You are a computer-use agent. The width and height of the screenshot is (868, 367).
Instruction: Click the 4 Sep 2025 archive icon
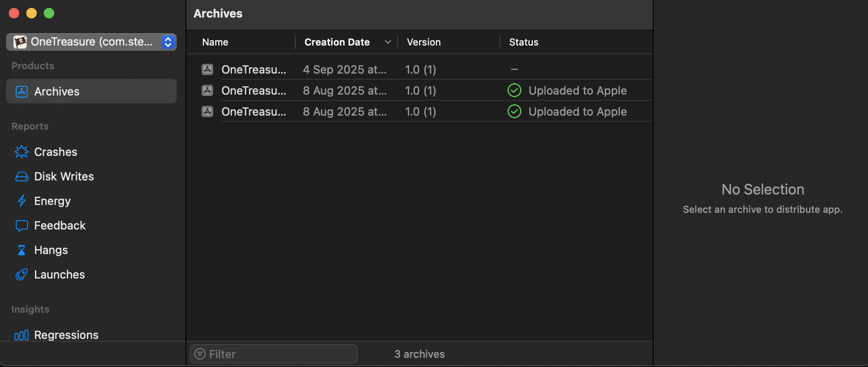click(207, 69)
